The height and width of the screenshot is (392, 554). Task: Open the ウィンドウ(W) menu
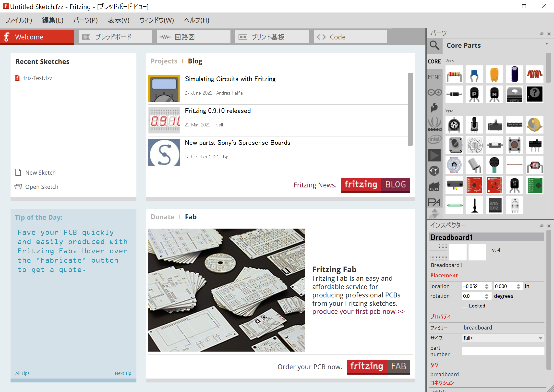(x=157, y=20)
